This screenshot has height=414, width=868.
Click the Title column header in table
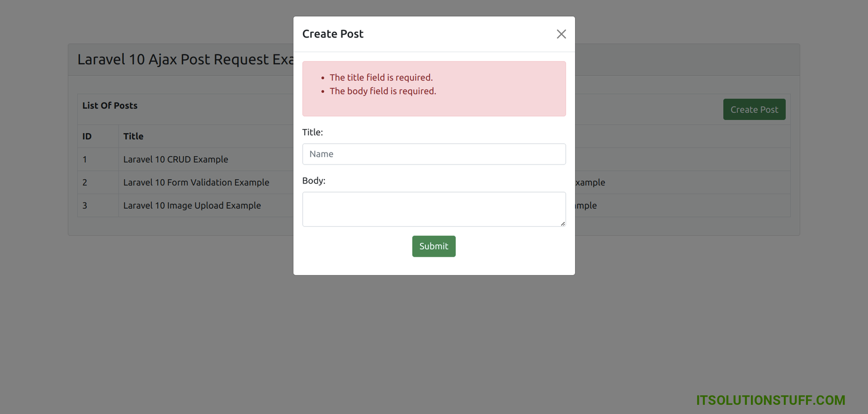[x=133, y=137]
